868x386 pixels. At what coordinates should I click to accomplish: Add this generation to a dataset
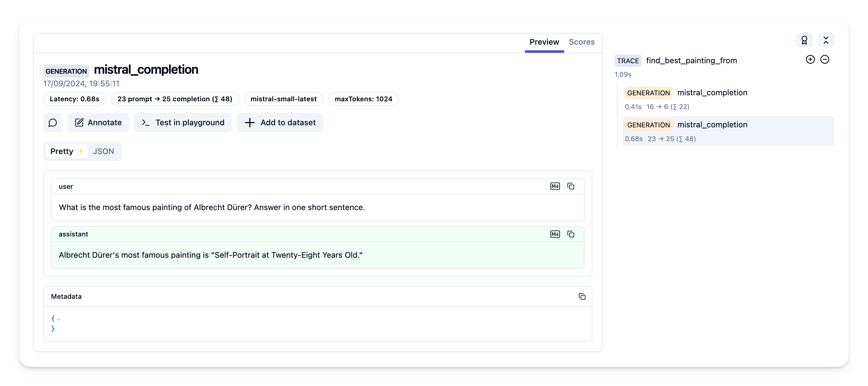click(280, 123)
